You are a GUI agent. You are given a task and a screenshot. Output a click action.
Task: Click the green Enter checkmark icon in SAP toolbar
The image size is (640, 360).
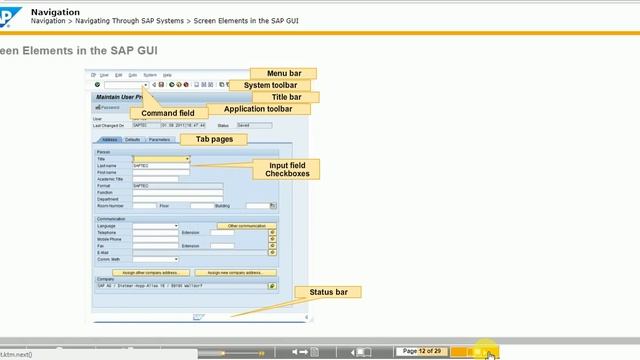[x=97, y=84]
